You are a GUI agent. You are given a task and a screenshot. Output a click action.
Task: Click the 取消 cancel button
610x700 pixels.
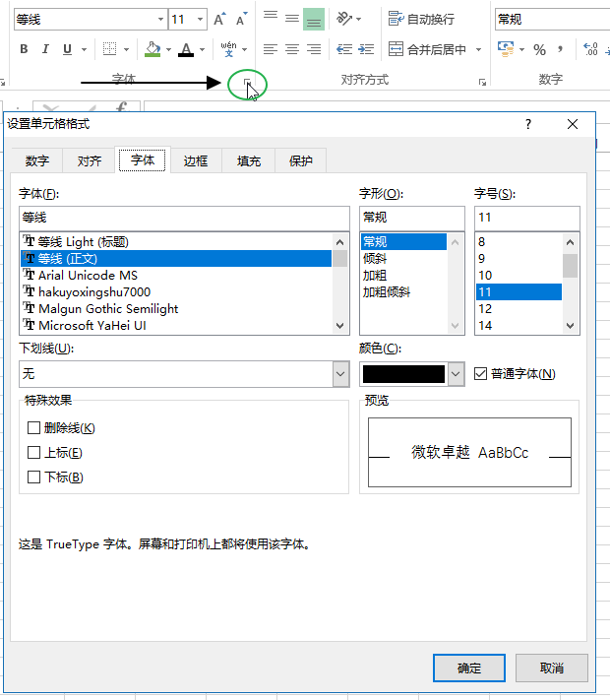tap(552, 668)
